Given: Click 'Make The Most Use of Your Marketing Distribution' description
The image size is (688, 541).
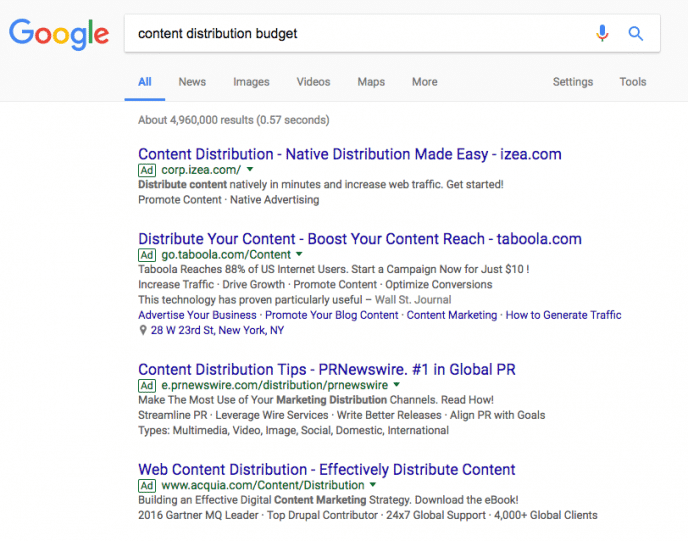Looking at the screenshot, I should (316, 400).
